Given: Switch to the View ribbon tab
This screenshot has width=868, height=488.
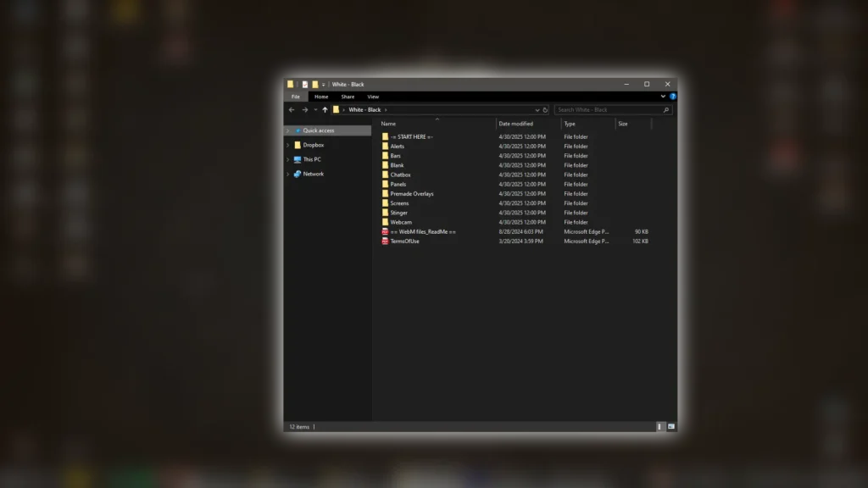Looking at the screenshot, I should (373, 97).
